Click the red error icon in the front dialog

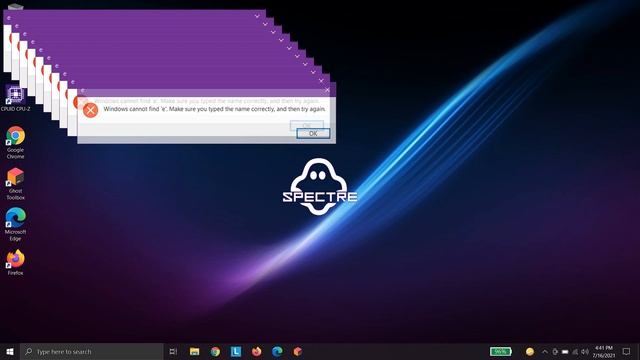tap(90, 110)
